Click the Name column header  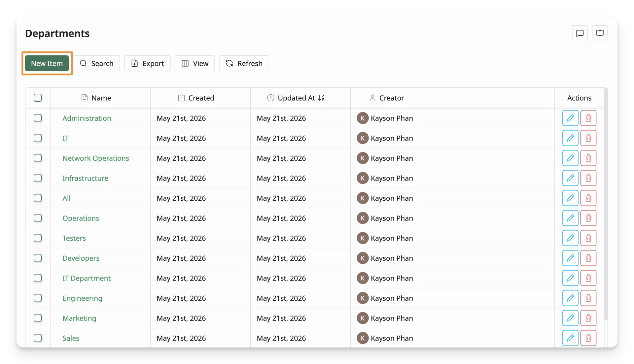click(100, 98)
